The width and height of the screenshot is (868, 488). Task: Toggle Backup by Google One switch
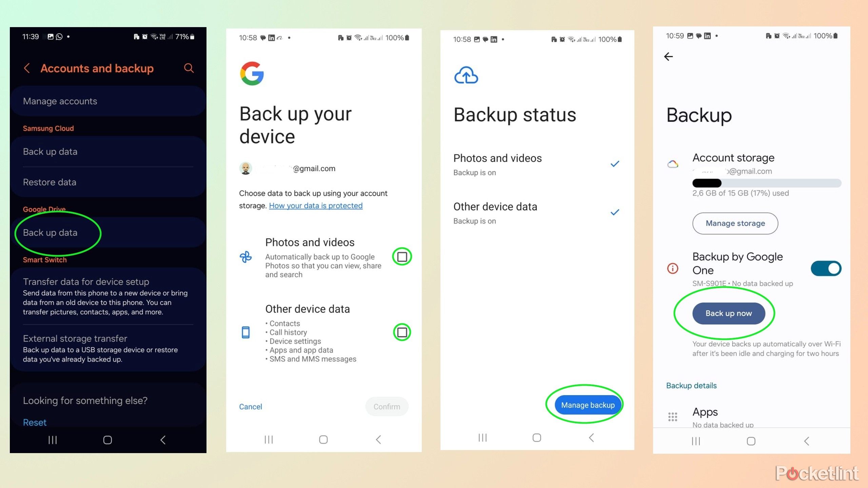tap(827, 269)
